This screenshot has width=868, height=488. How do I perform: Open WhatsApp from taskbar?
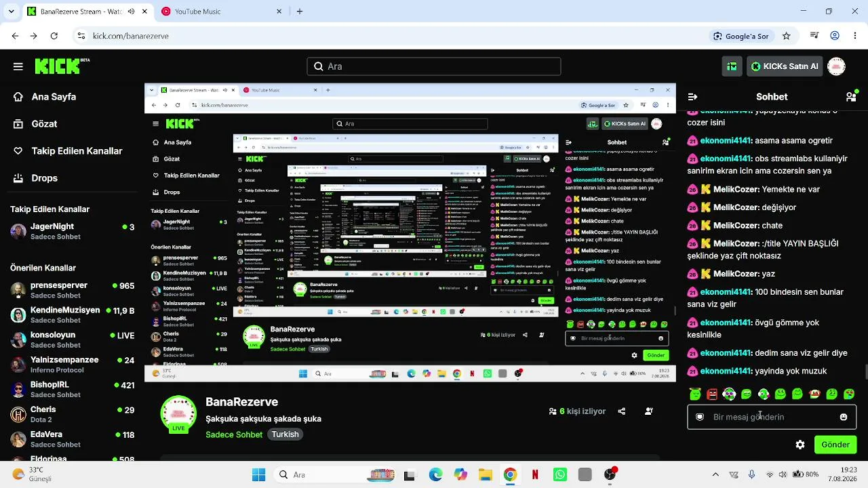coord(560,474)
